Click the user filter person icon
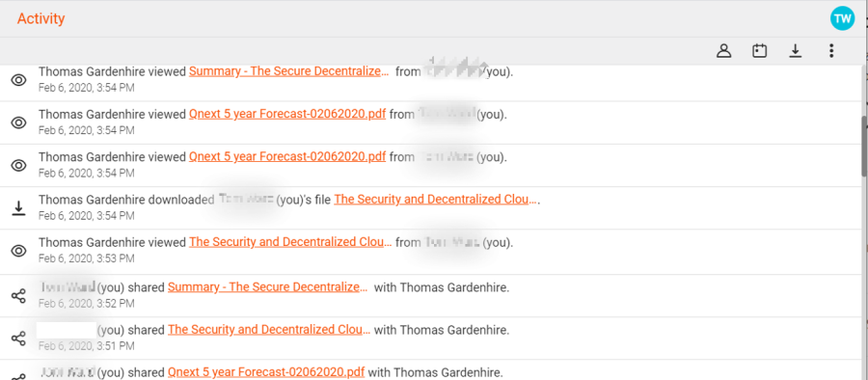Image resolution: width=868 pixels, height=380 pixels. (x=723, y=51)
